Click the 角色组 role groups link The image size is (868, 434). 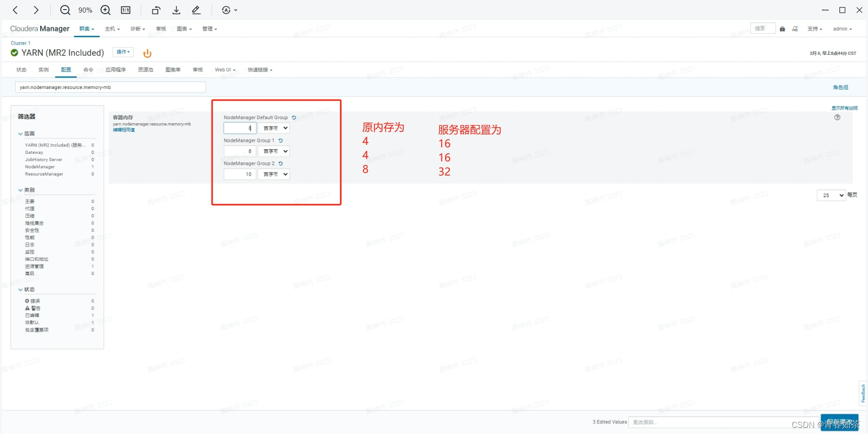[x=840, y=88]
